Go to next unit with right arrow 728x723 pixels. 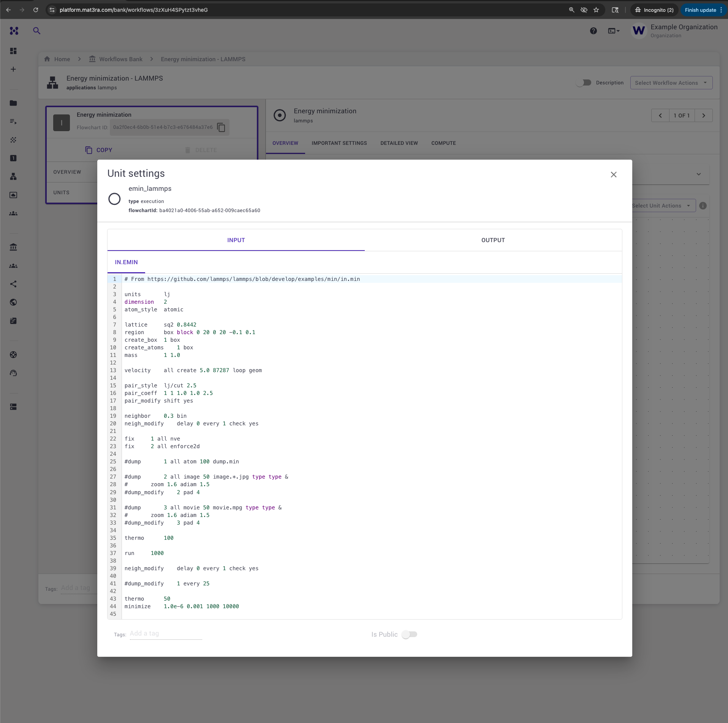(x=704, y=116)
